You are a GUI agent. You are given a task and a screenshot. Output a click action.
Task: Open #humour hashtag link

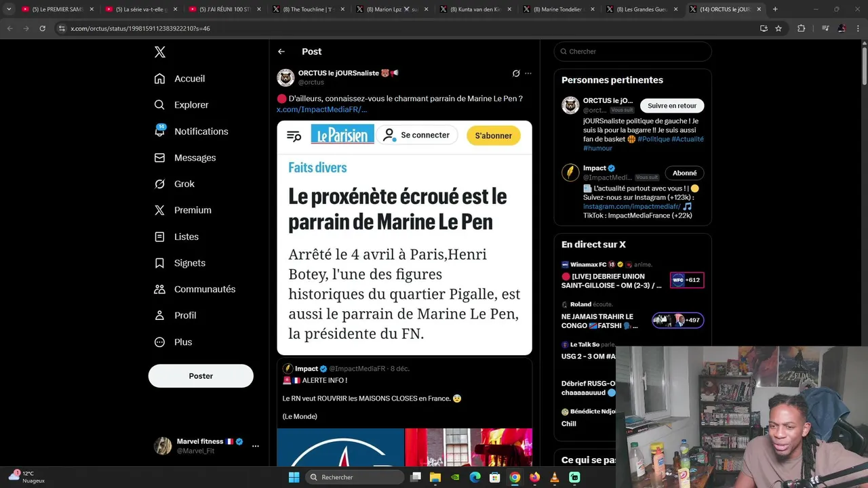[x=597, y=148]
